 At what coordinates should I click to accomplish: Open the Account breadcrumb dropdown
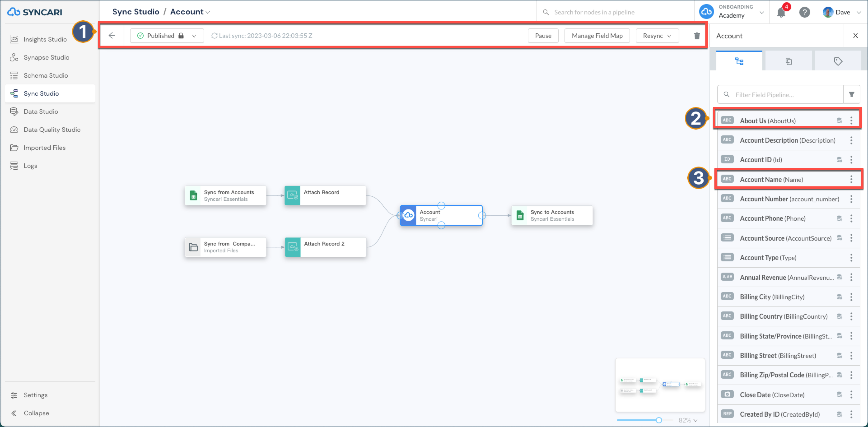point(190,12)
